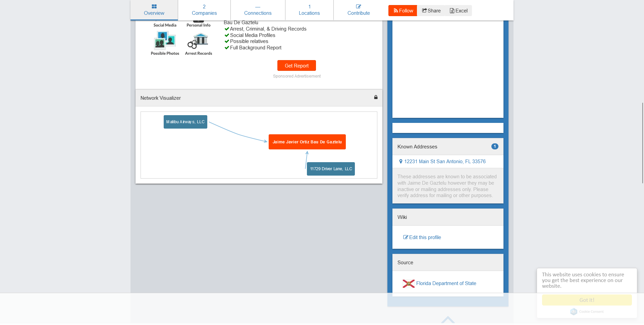Click the Overview grid icon
This screenshot has height=325, width=644.
coord(154,6)
